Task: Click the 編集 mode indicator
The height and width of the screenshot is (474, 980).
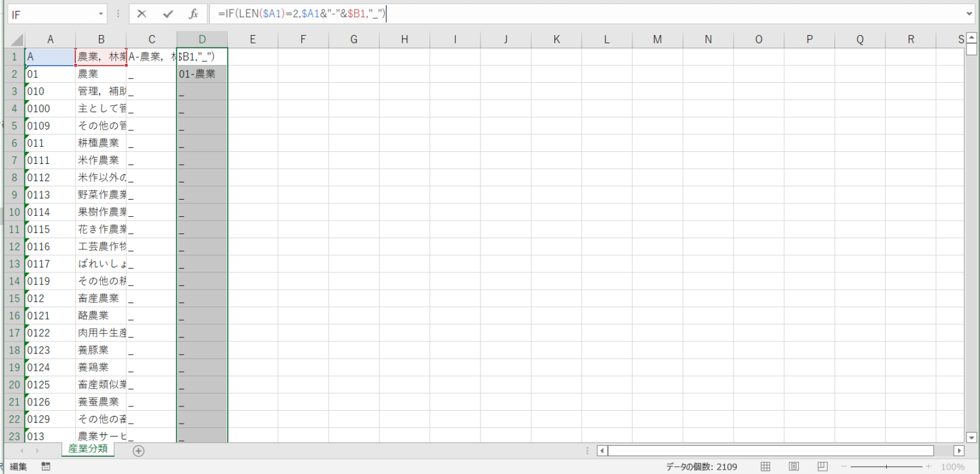Action: [x=19, y=467]
